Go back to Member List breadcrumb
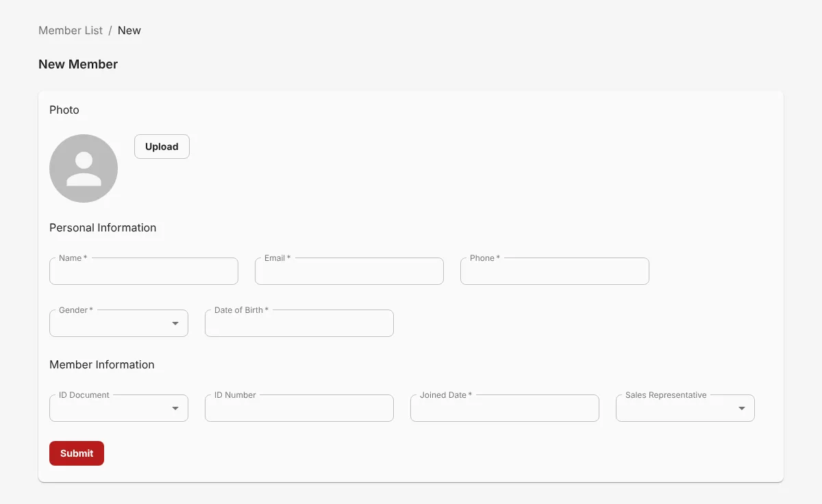 pos(71,30)
